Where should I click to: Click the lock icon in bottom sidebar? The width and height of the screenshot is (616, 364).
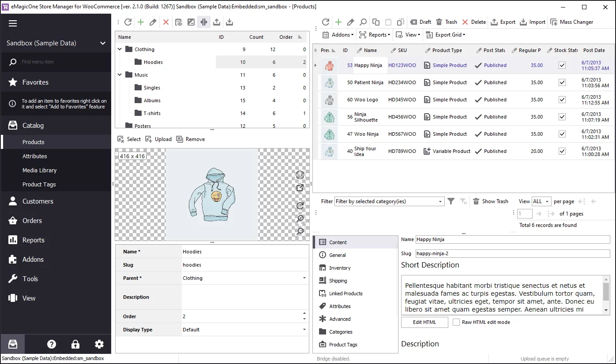(75, 344)
